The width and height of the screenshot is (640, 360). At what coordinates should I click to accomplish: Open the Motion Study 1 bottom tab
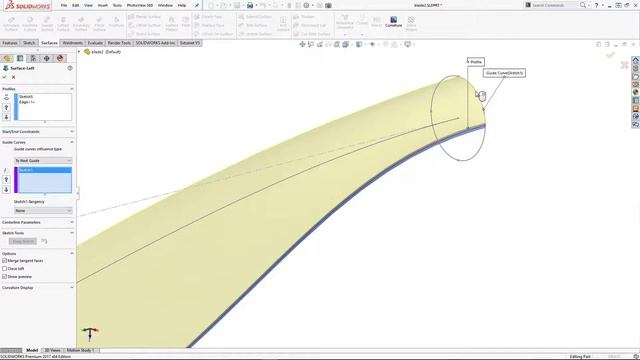point(80,350)
